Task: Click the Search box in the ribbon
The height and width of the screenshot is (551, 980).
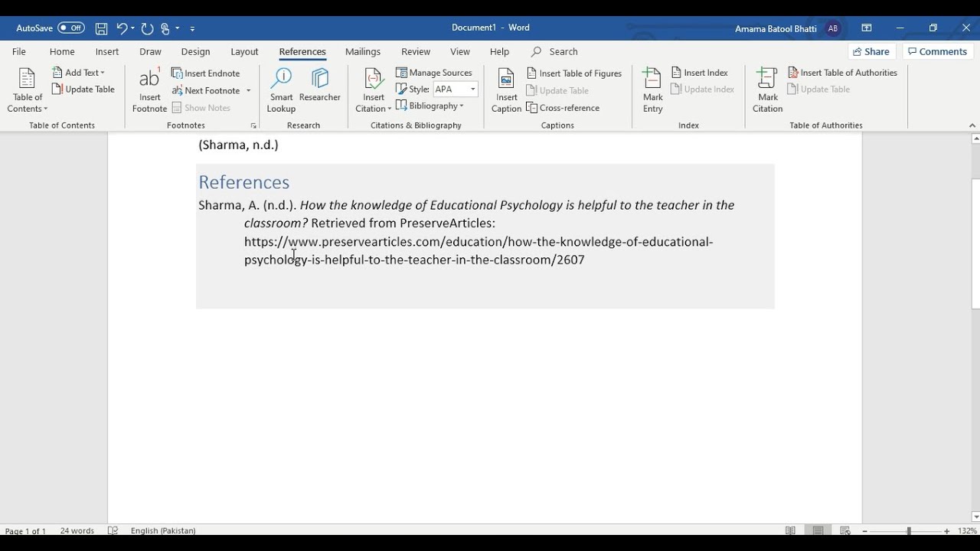Action: tap(563, 51)
